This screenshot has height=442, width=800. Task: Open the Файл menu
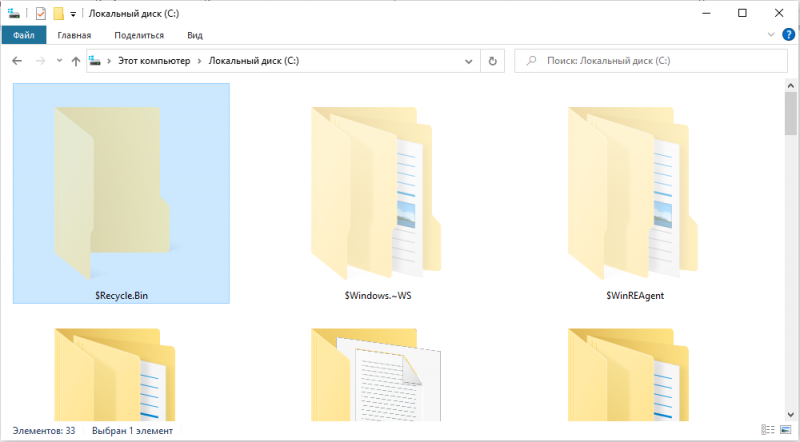[x=23, y=35]
